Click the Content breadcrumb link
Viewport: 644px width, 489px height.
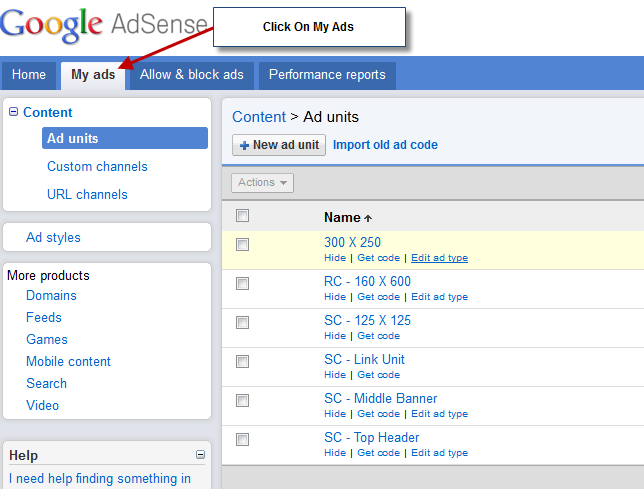coord(259,117)
